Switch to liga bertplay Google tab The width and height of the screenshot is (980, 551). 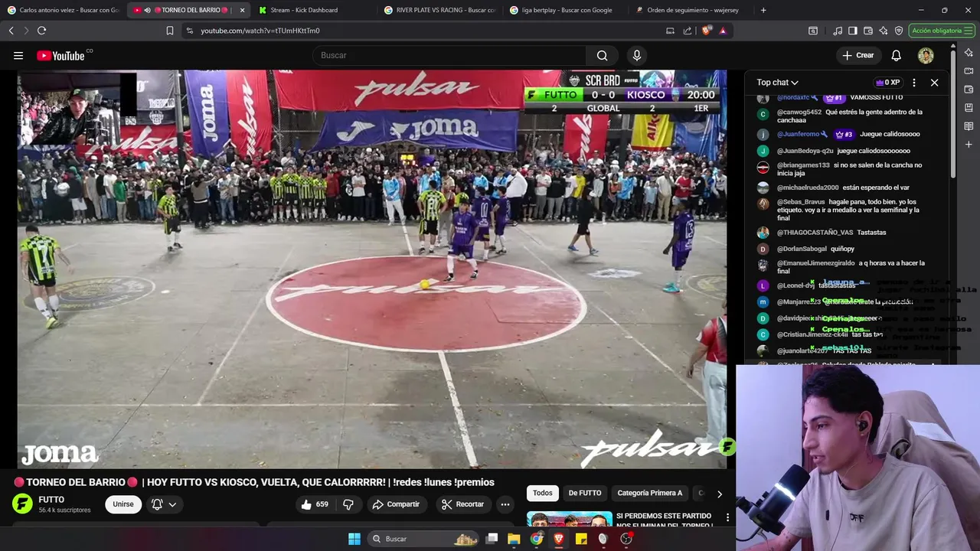point(566,10)
